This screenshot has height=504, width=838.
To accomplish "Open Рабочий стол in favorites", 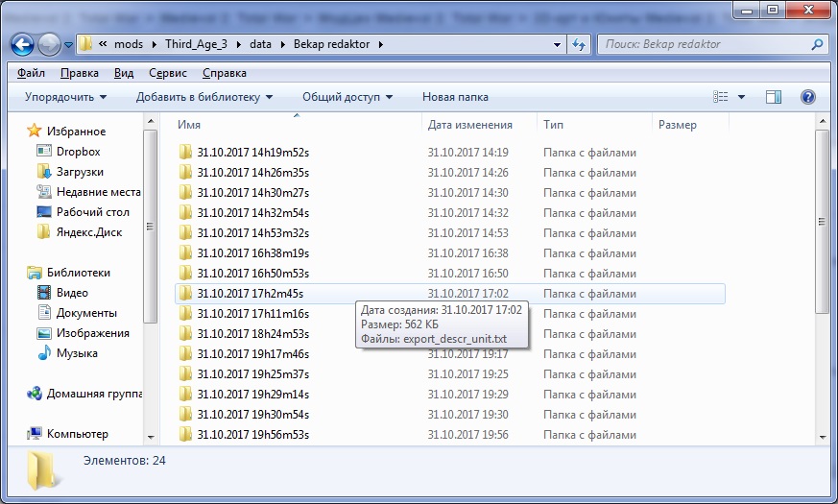I will click(92, 212).
